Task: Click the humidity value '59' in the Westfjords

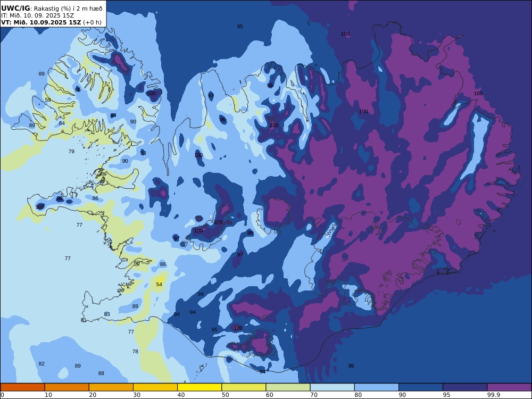Action: click(x=48, y=100)
